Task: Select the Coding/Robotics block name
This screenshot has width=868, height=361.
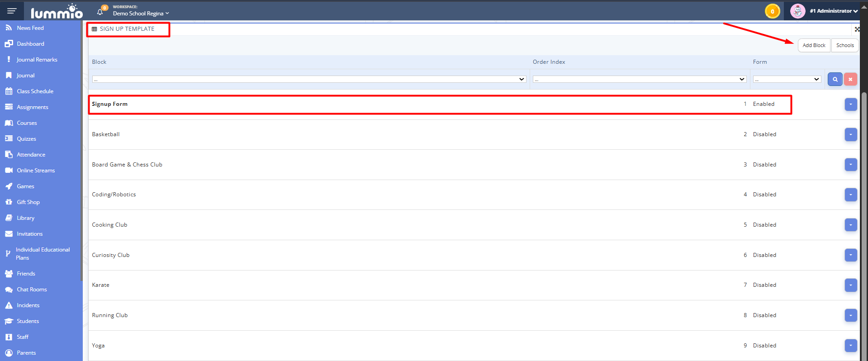Action: (114, 195)
